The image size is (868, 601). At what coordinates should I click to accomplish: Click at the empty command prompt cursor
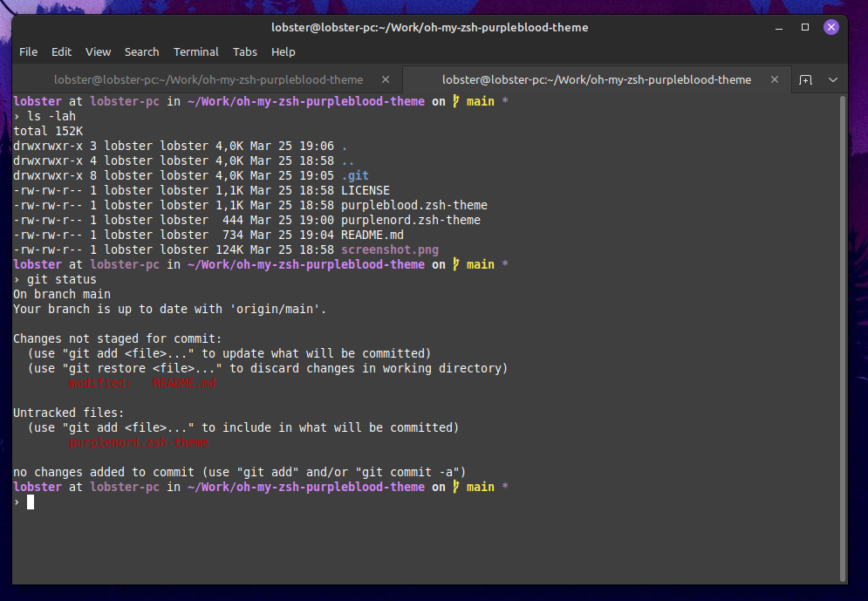click(31, 502)
